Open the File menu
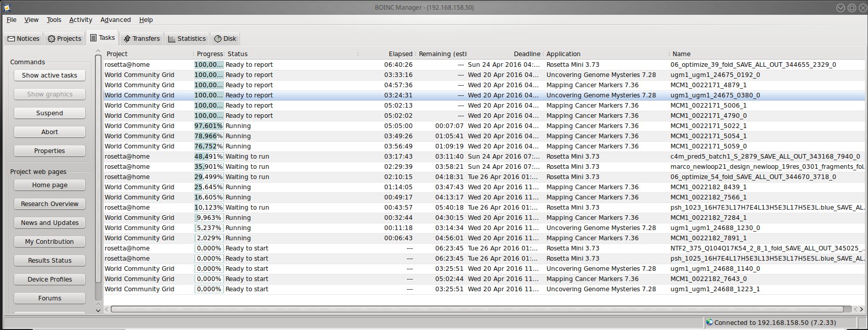This screenshot has width=868, height=330. [x=11, y=20]
